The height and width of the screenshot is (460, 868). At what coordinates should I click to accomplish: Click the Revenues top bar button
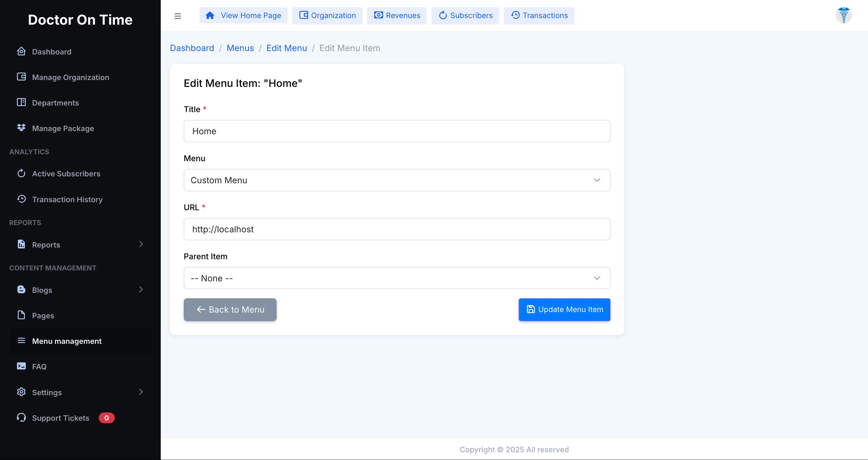click(397, 15)
